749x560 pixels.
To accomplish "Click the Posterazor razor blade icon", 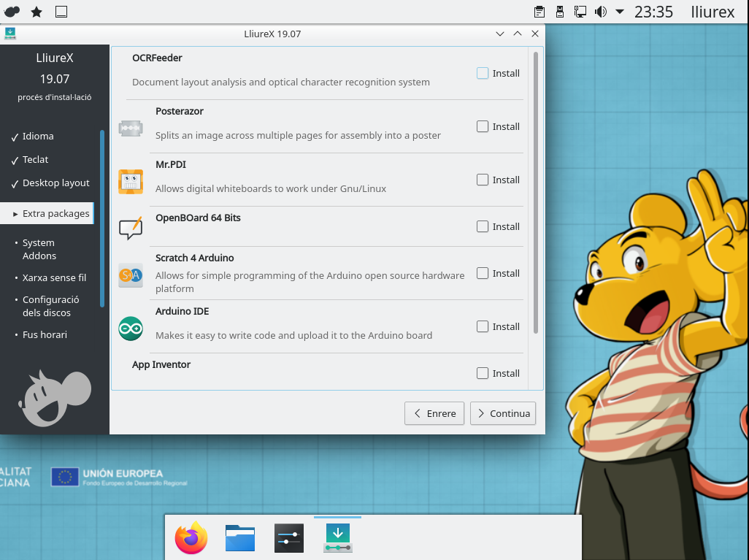I will pos(131,129).
